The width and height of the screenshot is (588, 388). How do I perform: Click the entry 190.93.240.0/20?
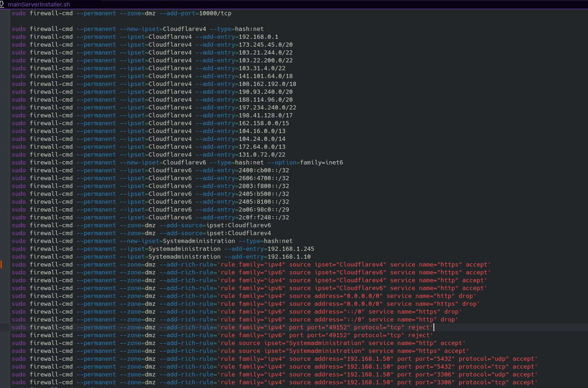(266, 91)
